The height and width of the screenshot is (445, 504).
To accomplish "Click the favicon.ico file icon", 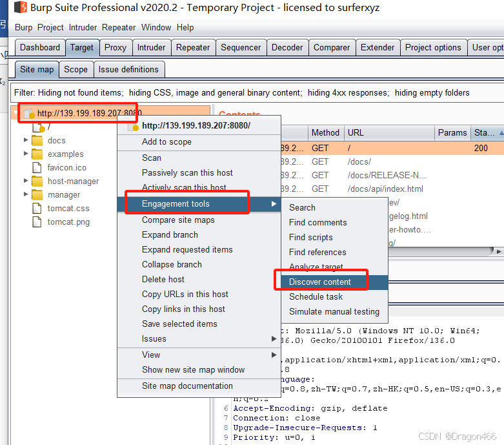I will [x=37, y=168].
